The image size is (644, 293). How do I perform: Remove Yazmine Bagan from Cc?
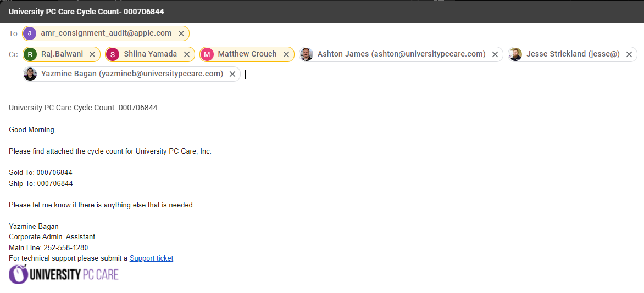pyautogui.click(x=232, y=74)
